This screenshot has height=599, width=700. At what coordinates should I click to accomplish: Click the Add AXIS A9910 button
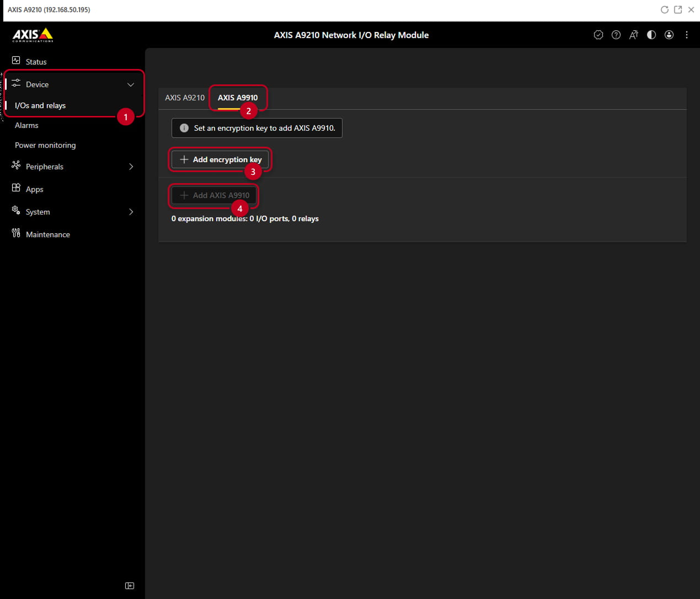click(214, 195)
